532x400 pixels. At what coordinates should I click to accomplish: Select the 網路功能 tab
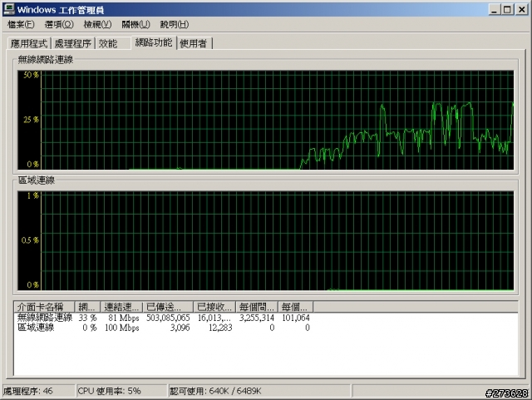(x=154, y=42)
